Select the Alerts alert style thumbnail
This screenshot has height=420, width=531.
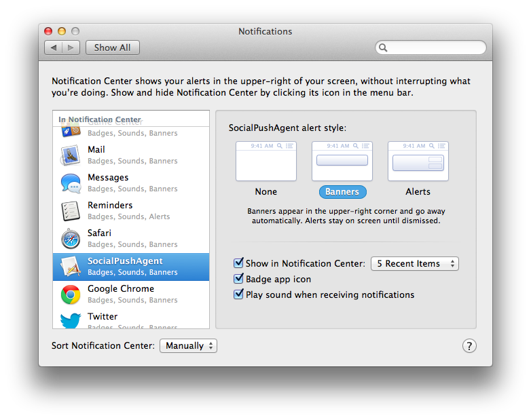[x=418, y=161]
